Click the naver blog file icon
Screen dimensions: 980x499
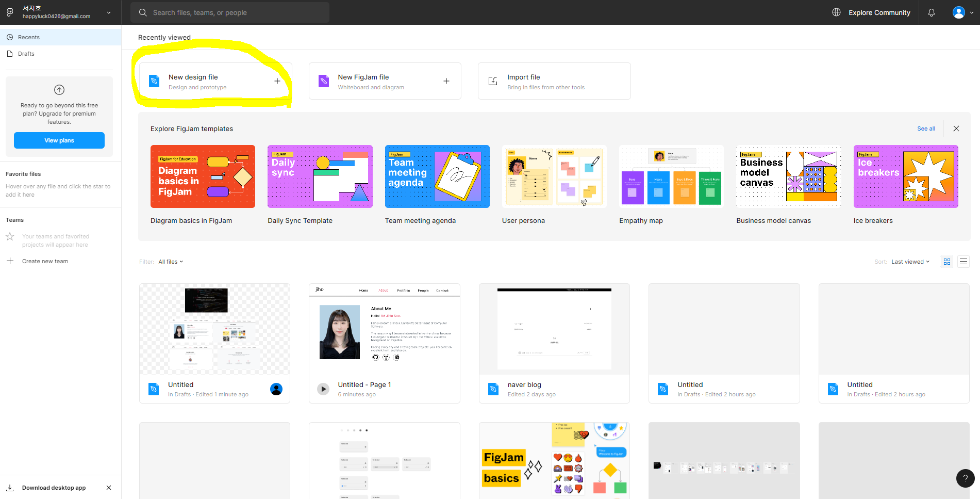point(493,389)
